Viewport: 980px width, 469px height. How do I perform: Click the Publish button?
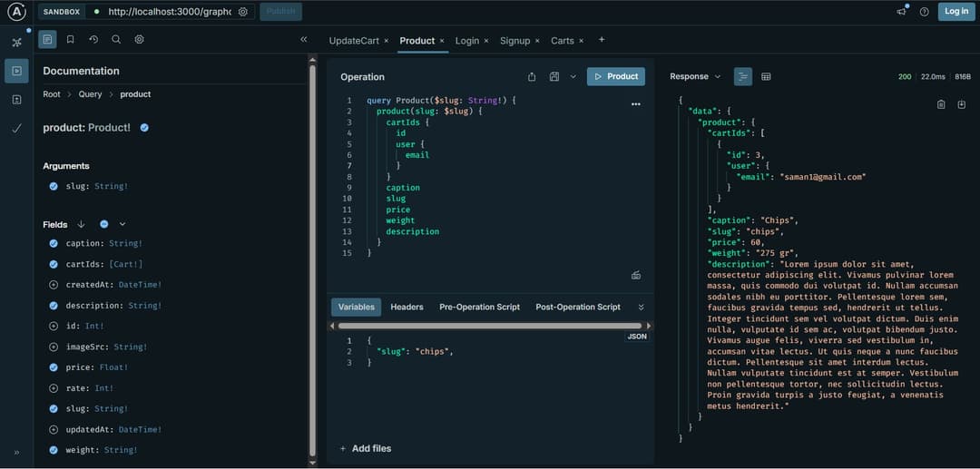[280, 11]
